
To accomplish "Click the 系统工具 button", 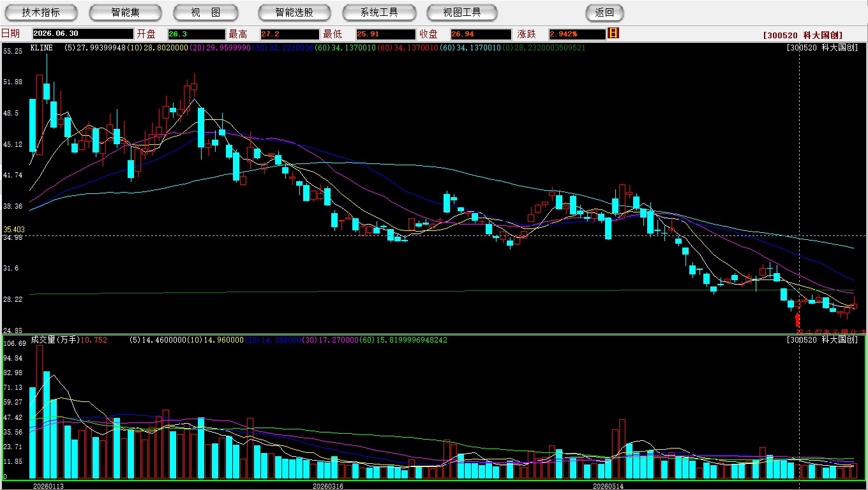I will click(x=379, y=12).
